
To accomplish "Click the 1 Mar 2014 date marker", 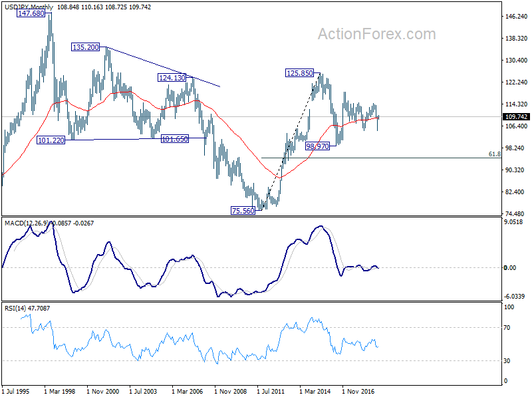I will (315, 391).
